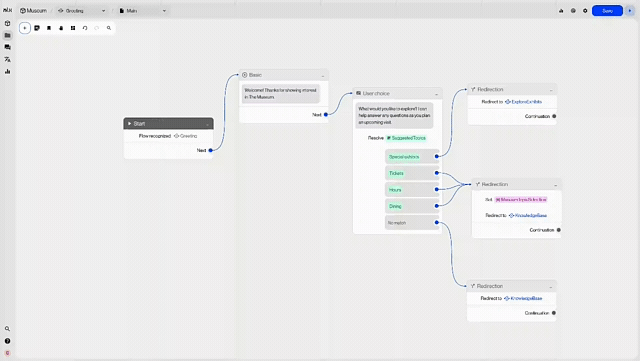
Task: Open canvas search magnifier in toolbar
Action: click(x=109, y=28)
